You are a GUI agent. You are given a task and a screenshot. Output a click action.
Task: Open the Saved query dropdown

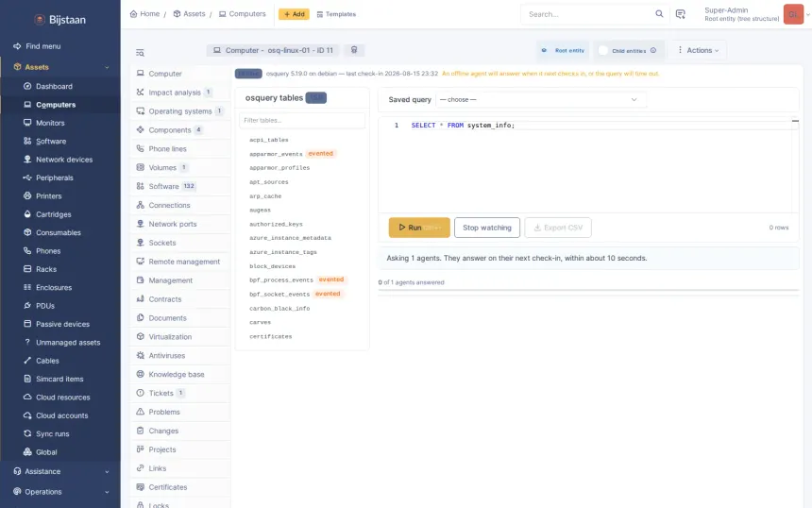(x=541, y=99)
